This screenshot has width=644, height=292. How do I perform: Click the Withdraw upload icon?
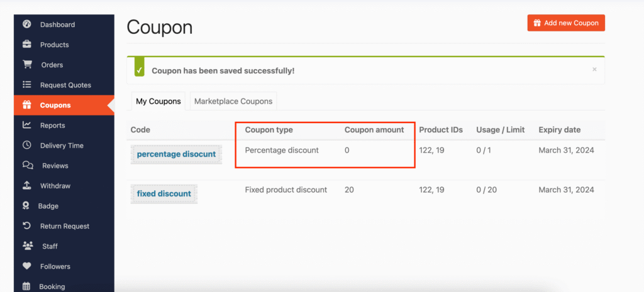coord(27,185)
